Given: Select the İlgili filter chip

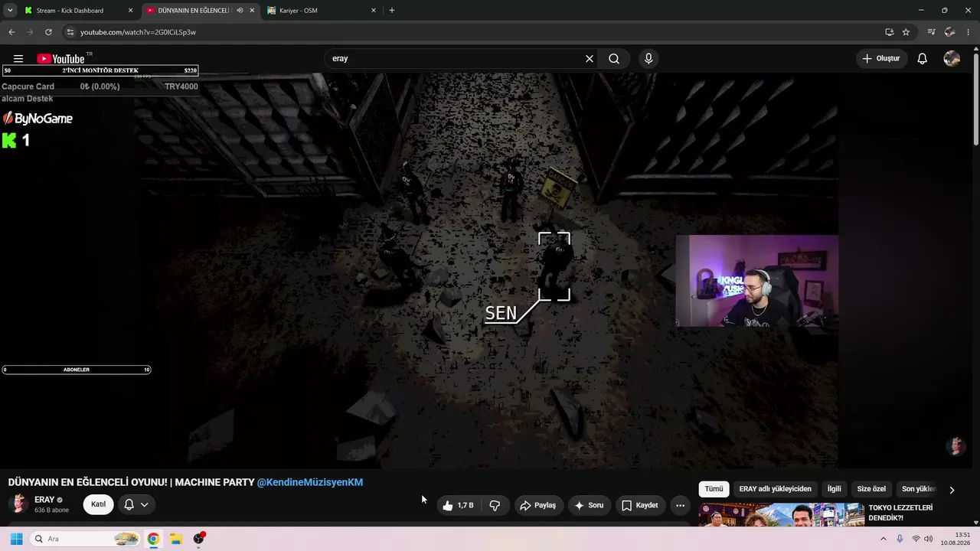Looking at the screenshot, I should coord(834,489).
